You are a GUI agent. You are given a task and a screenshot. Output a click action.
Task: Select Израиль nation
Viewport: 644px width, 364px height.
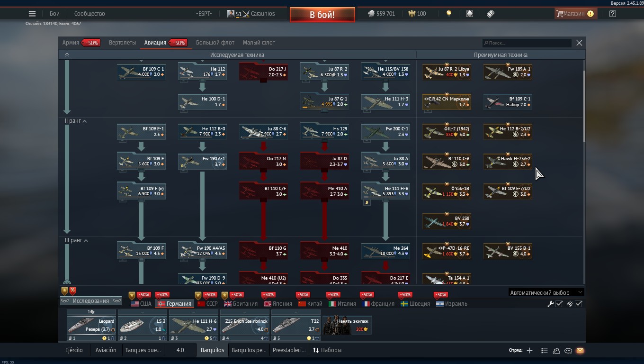[x=452, y=304]
